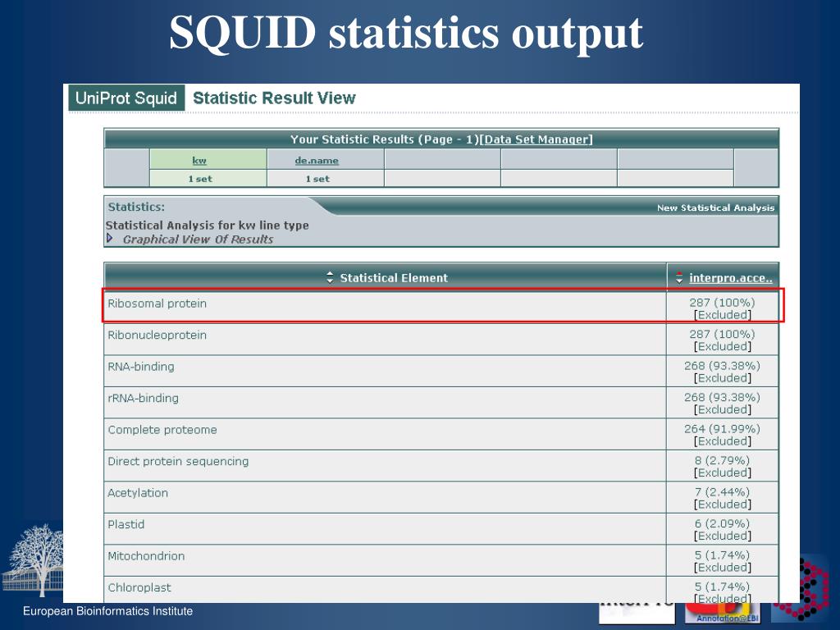This screenshot has height=630, width=840.
Task: Click the Statistic Result View heading
Action: click(274, 98)
